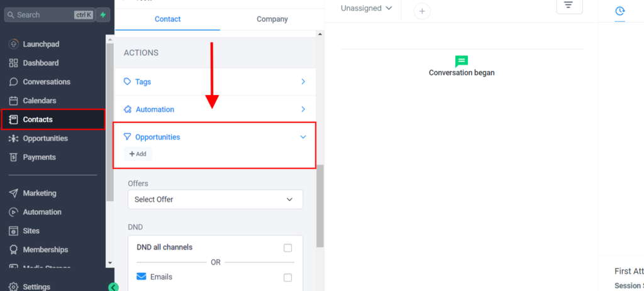Screen dimensions: 644x291
Task: Open the Conversations chat bubble icon
Action: pos(13,82)
